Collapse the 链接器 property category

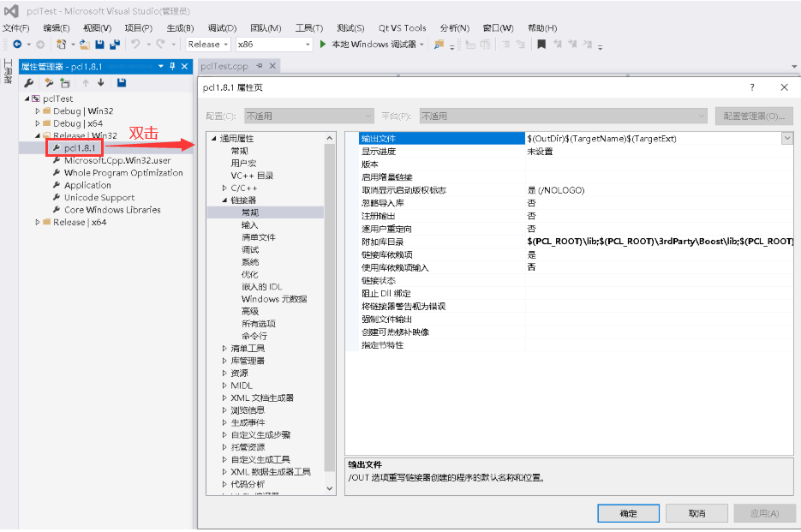tap(224, 200)
